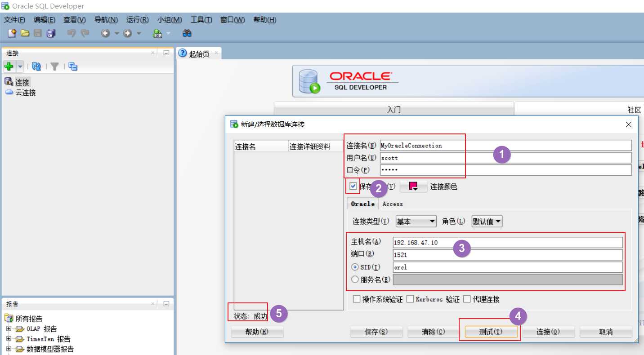Open the 小组 menu

coord(170,20)
